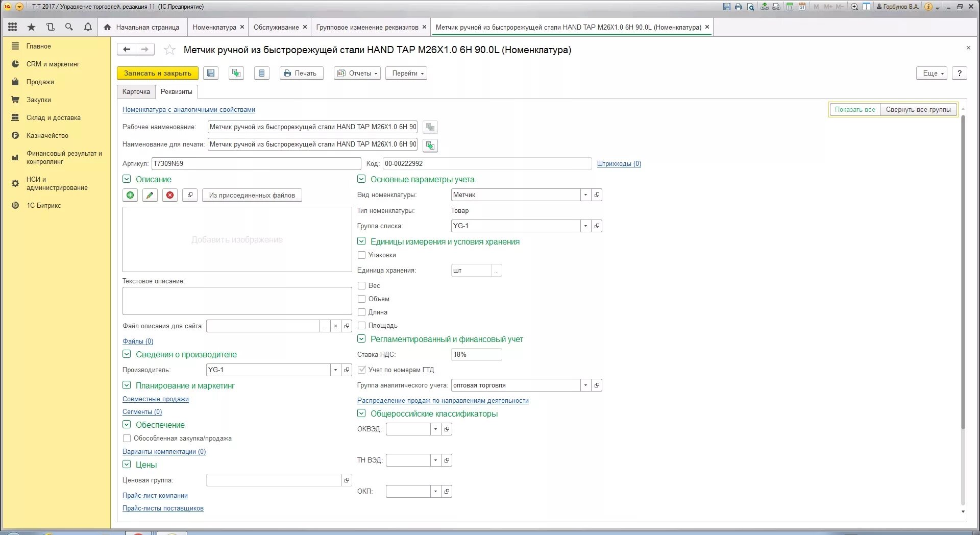Screen dimensions: 980x535
Task: Open Производитель dropdown arrow
Action: pos(335,370)
